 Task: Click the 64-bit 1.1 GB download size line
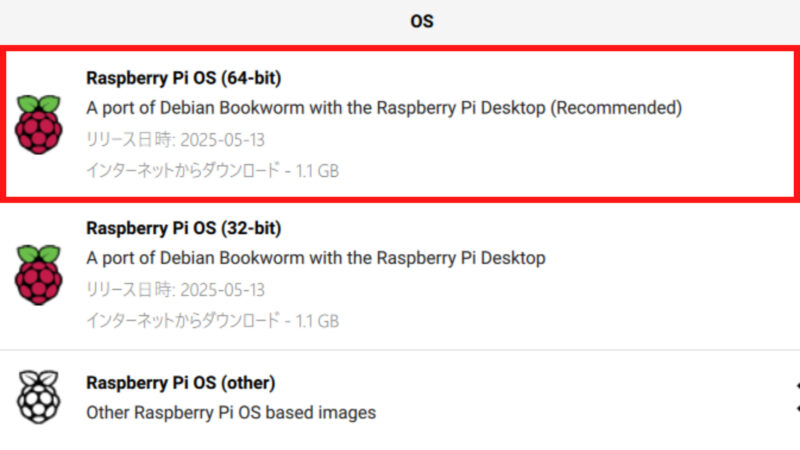coord(212,170)
